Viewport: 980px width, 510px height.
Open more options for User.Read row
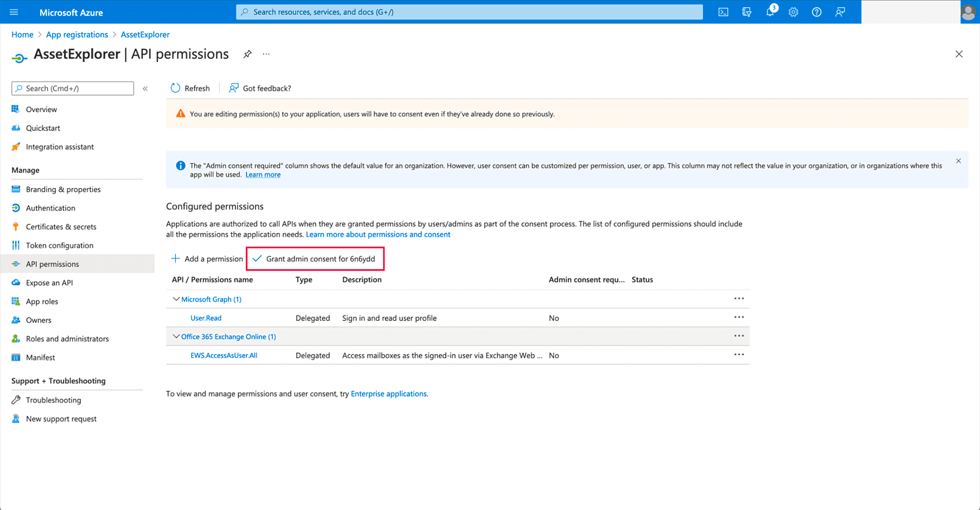click(x=739, y=317)
